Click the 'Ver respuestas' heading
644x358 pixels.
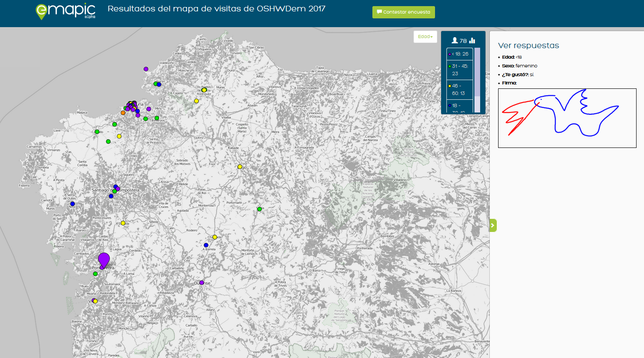(x=528, y=46)
